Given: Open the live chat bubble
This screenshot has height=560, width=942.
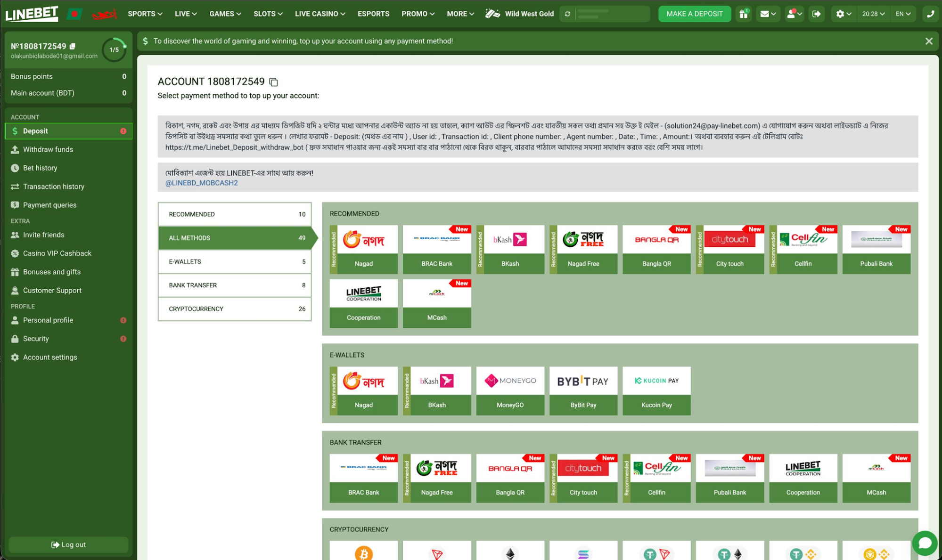Looking at the screenshot, I should (925, 543).
